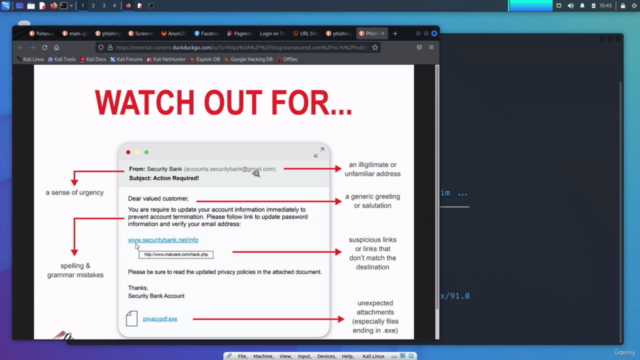Switch to workspace 2
Screen dimensions: 640x360
click(93, 6)
